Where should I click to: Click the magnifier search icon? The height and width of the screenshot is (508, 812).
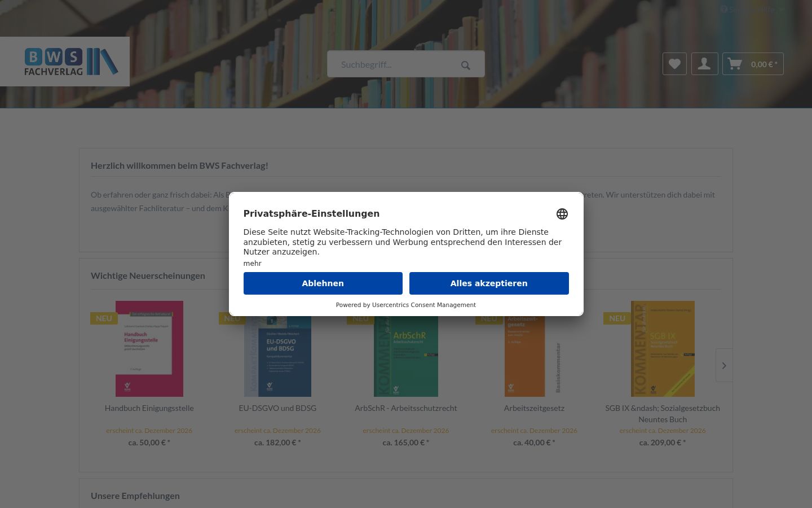pyautogui.click(x=465, y=65)
